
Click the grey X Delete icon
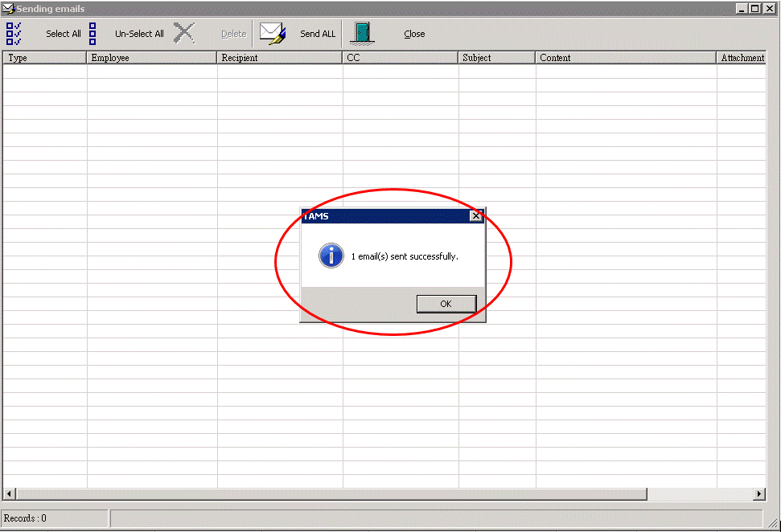(x=184, y=33)
